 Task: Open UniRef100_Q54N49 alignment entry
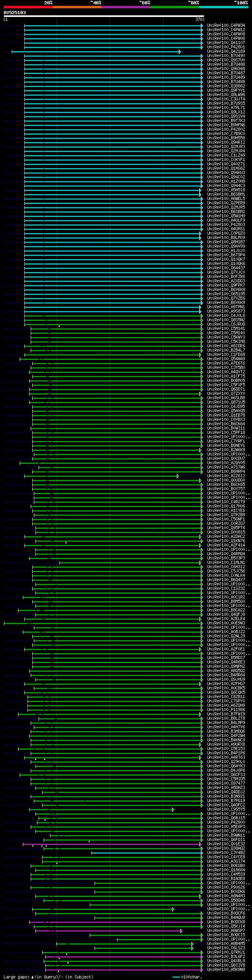pyautogui.click(x=226, y=359)
